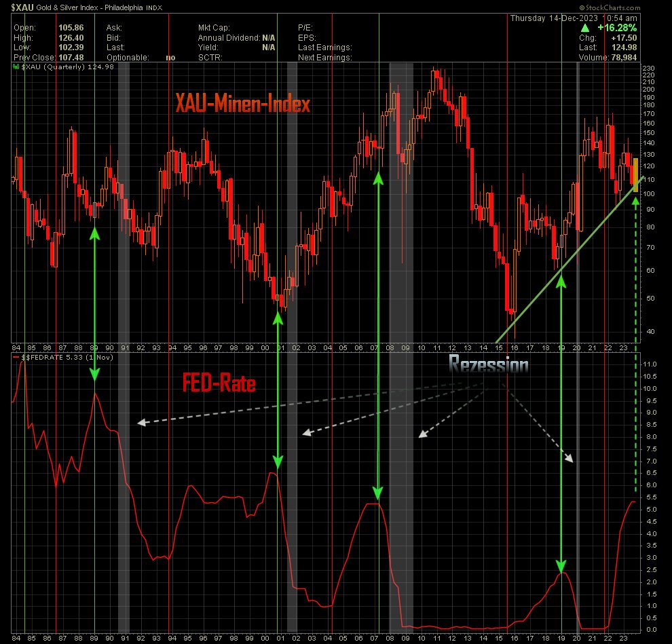672x644 pixels.
Task: Click the 50 label on the price axis
Action: click(650, 298)
